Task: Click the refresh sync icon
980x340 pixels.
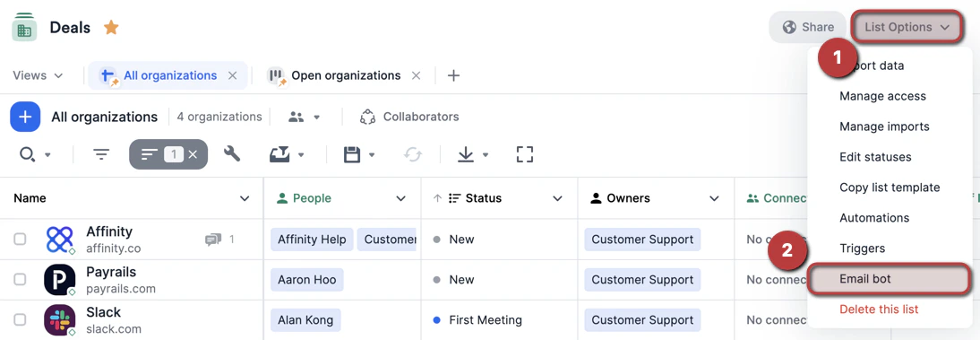Action: [x=412, y=154]
